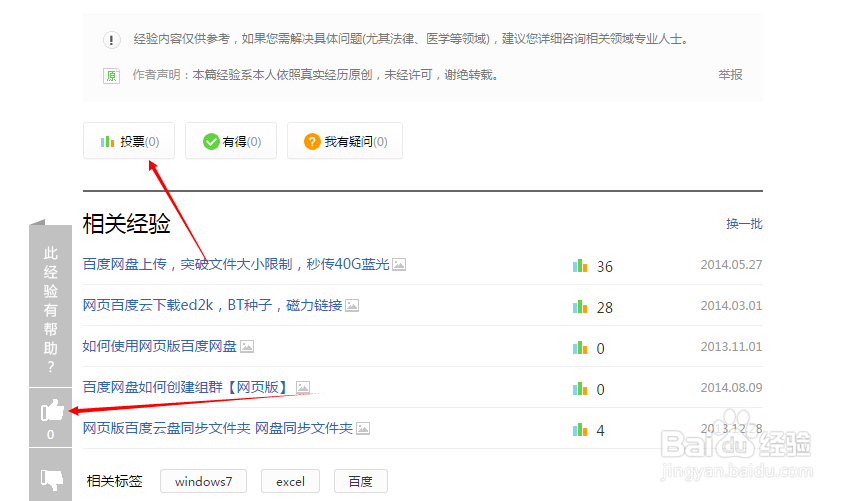Click the vote chart icon for 2013.11.01 row
This screenshot has height=501, width=862.
(x=580, y=348)
